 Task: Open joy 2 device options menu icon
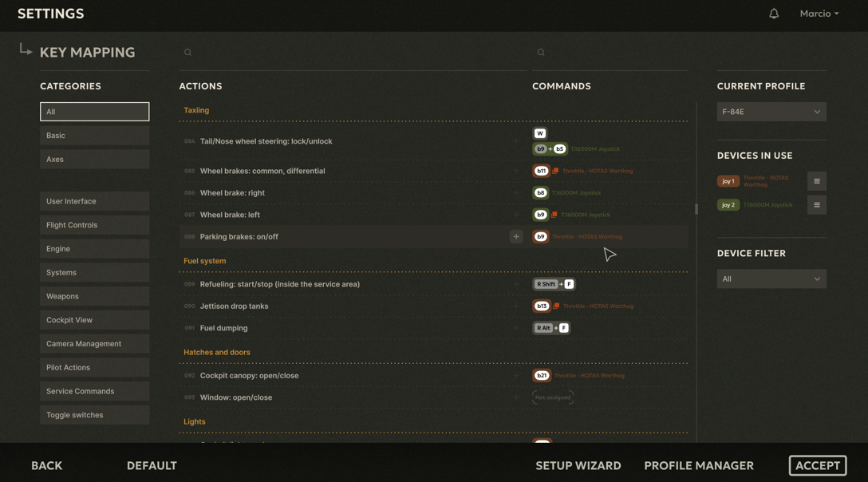[816, 205]
